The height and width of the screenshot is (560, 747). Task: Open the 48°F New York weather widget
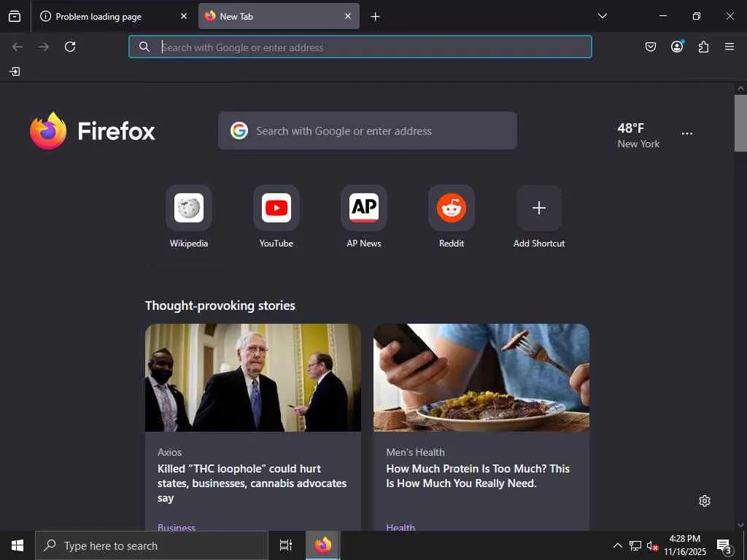point(638,135)
